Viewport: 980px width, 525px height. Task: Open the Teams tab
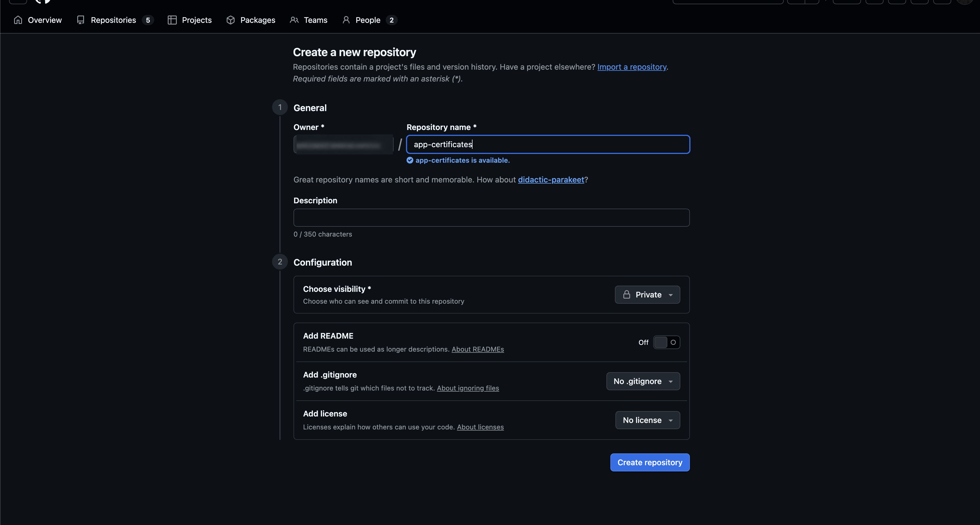(308, 20)
